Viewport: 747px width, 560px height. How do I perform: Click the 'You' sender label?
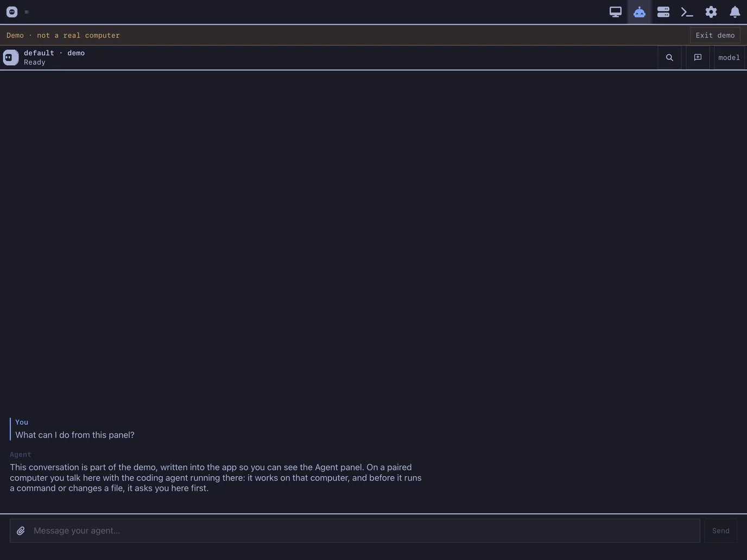(22, 422)
